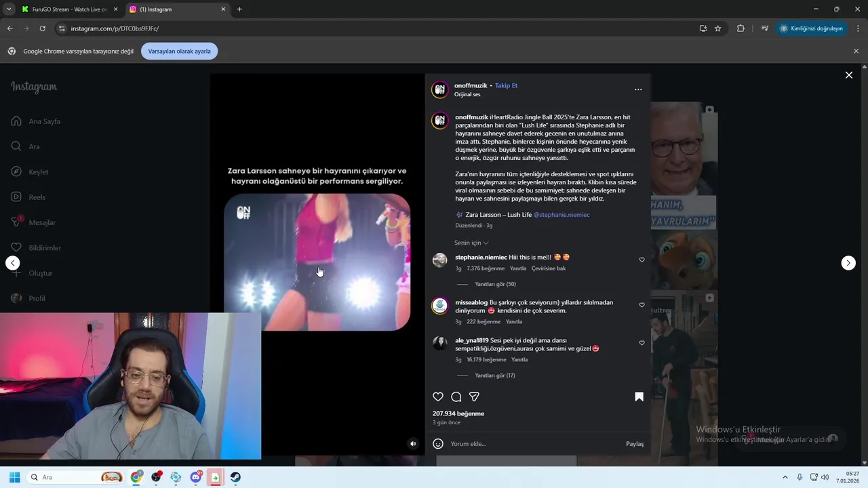The height and width of the screenshot is (488, 868).
Task: Click the Instagram wordmark logo
Action: (34, 87)
